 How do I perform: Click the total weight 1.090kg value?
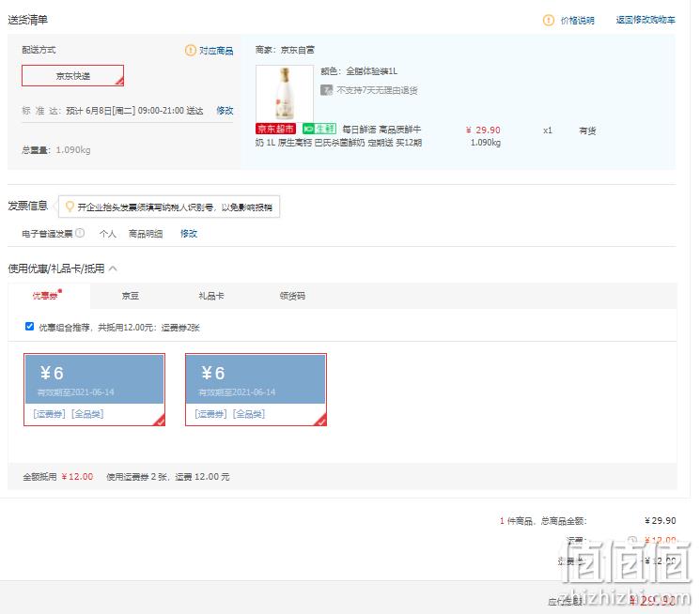click(73, 150)
